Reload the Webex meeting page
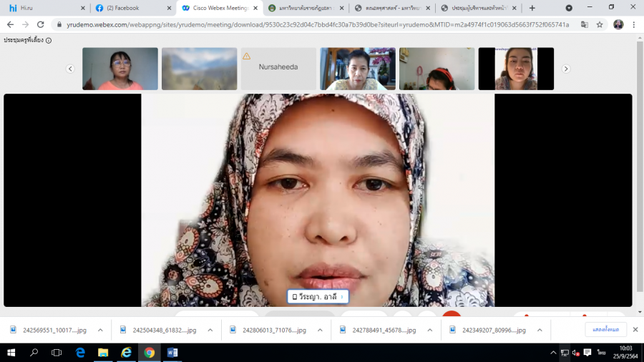The height and width of the screenshot is (362, 644). 40,24
